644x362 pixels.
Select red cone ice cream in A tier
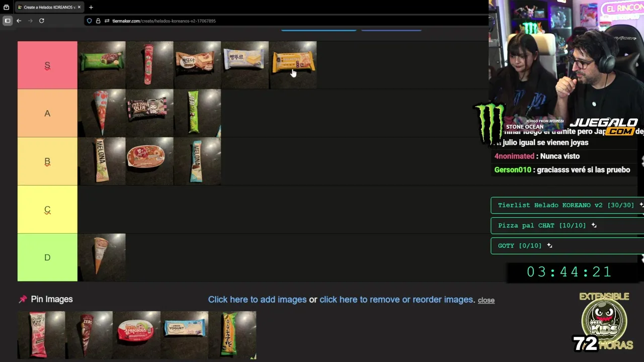102,113
